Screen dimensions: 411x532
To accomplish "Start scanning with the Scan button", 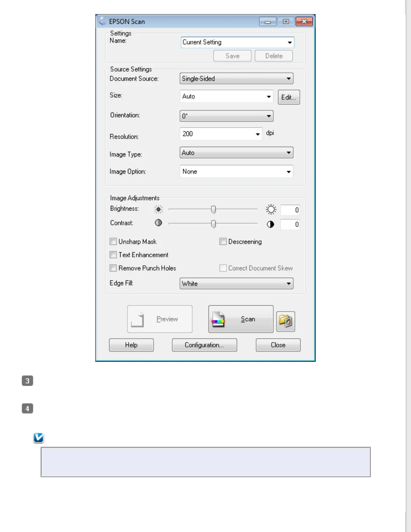I will click(x=241, y=319).
